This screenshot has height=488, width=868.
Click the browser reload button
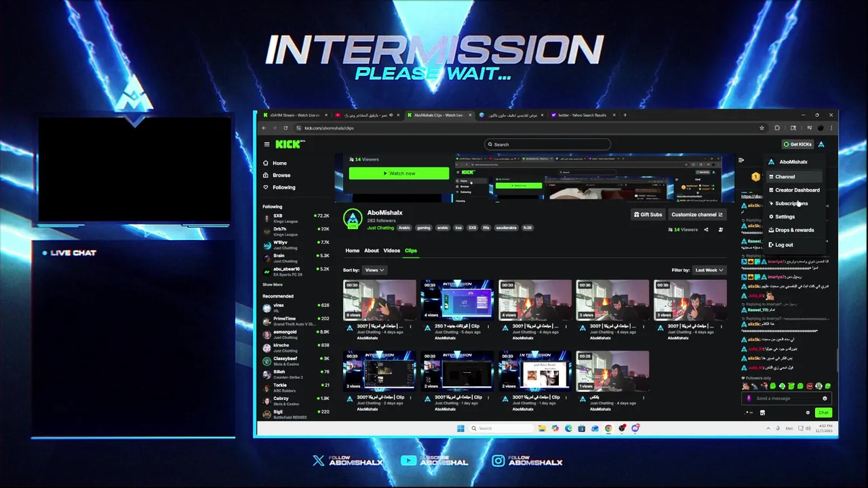coord(285,128)
